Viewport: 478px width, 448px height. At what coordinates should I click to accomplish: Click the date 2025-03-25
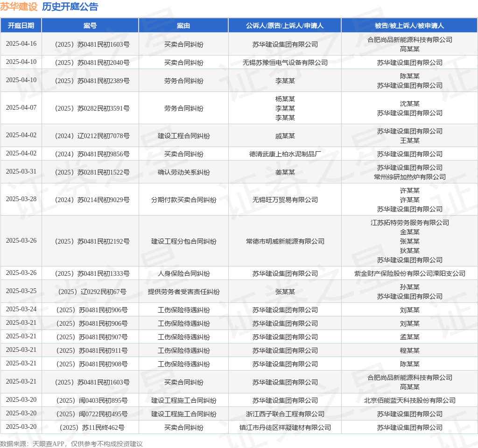(21, 291)
